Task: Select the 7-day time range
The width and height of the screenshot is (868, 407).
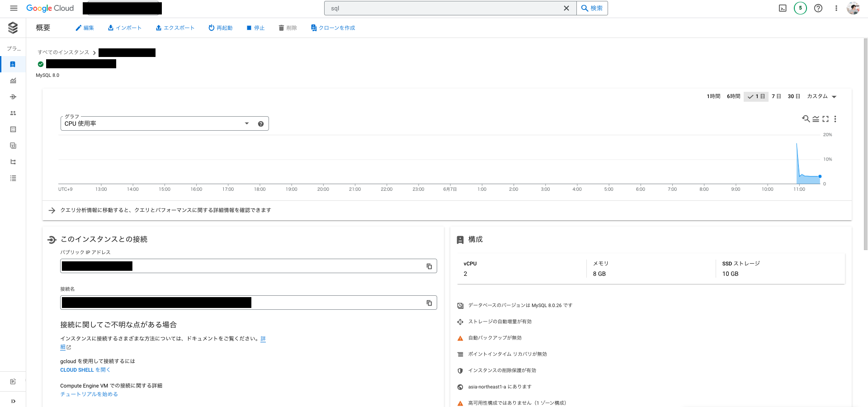Action: coord(776,96)
